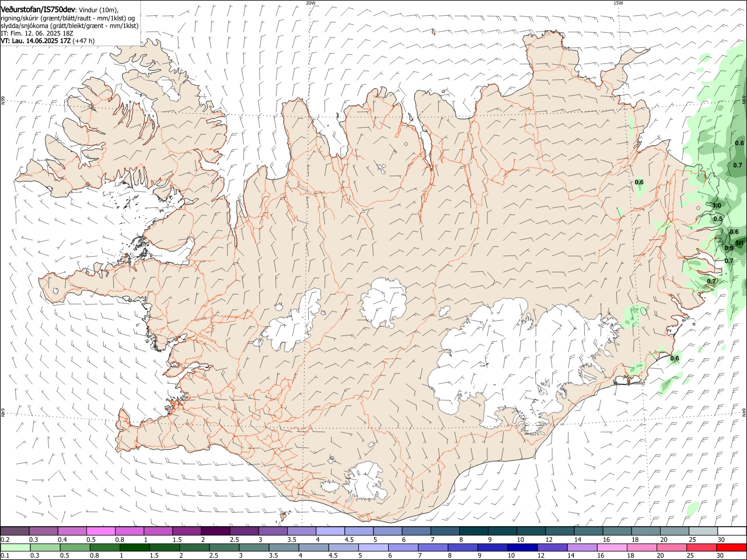Click the 0.9 precipitation value on the map
Viewport: 747px width, 560px height.
click(x=729, y=248)
